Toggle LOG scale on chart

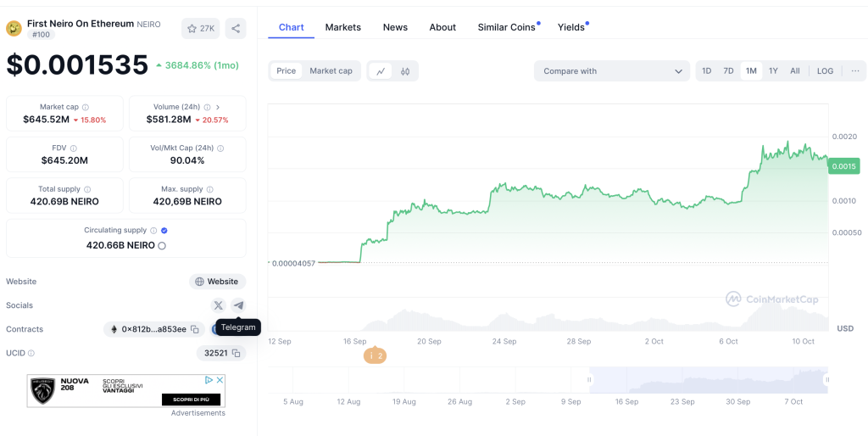[826, 71]
